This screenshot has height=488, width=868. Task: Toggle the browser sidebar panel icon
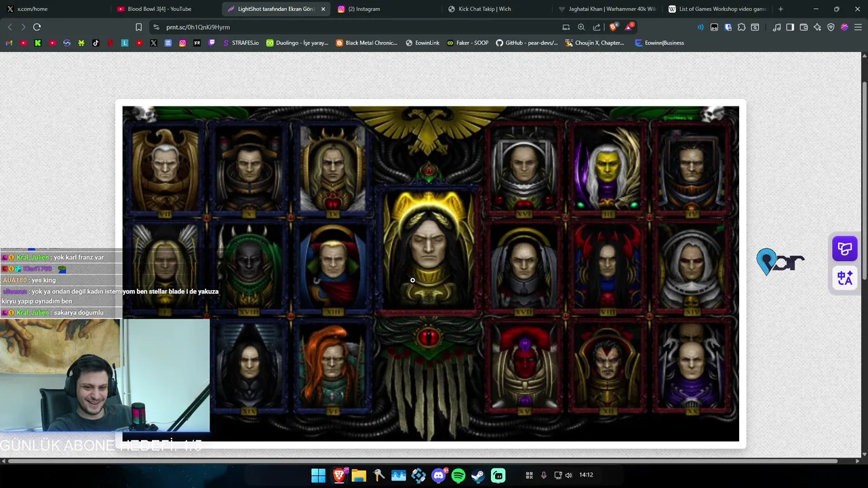[x=790, y=27]
